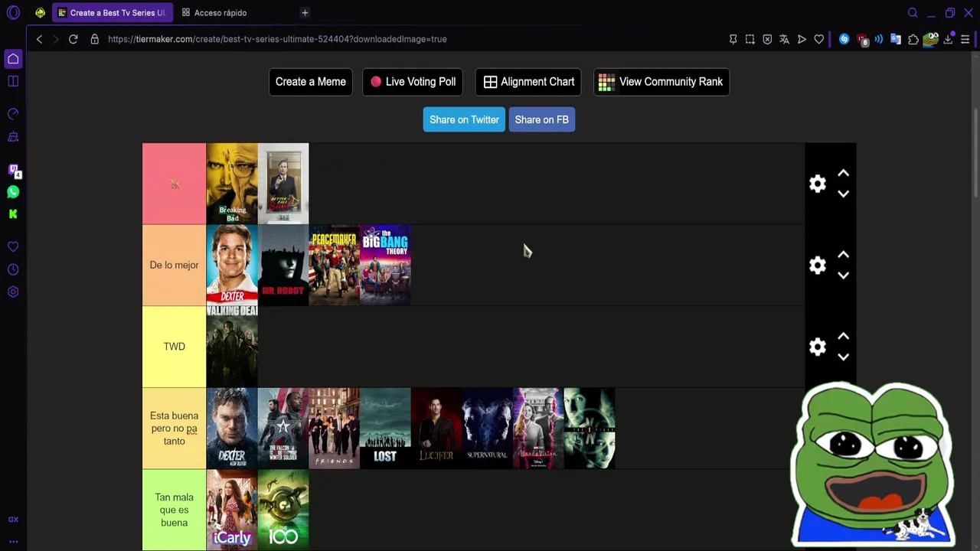This screenshot has height=551, width=980.
Task: Select The Big Bang Theory poster
Action: click(x=385, y=265)
